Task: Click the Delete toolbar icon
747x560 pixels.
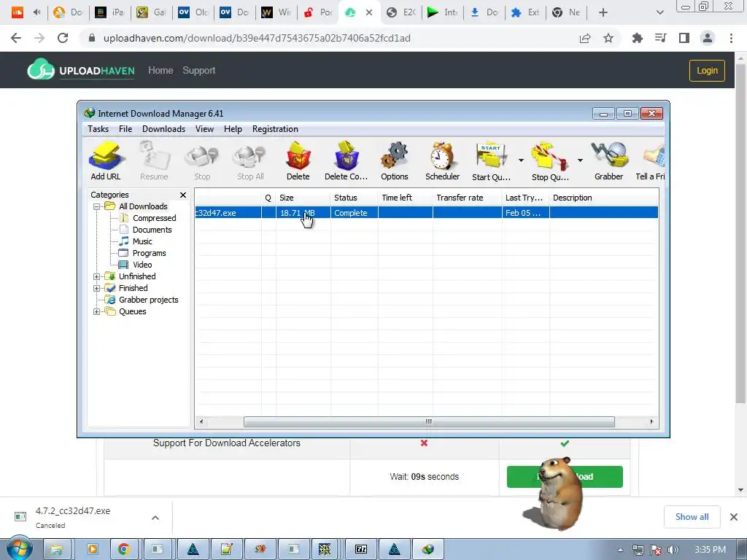Action: click(x=298, y=160)
